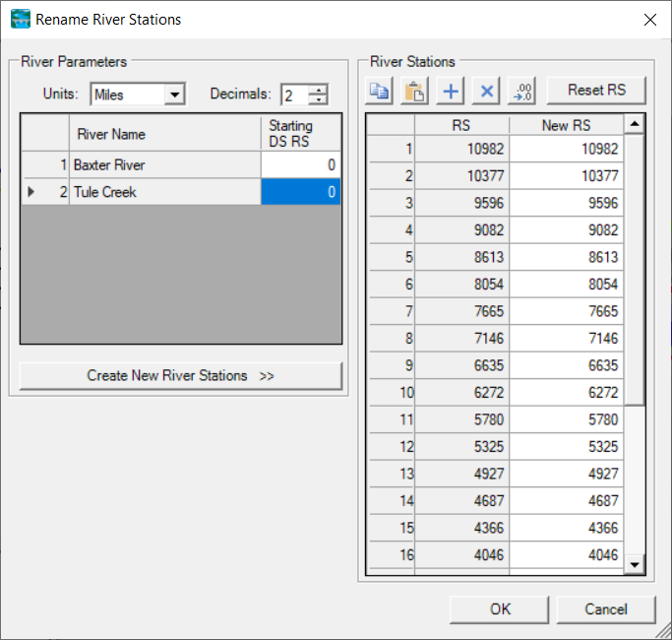Decrease Decimals with the down spinner arrow
Image resolution: width=672 pixels, height=640 pixels.
(x=319, y=100)
